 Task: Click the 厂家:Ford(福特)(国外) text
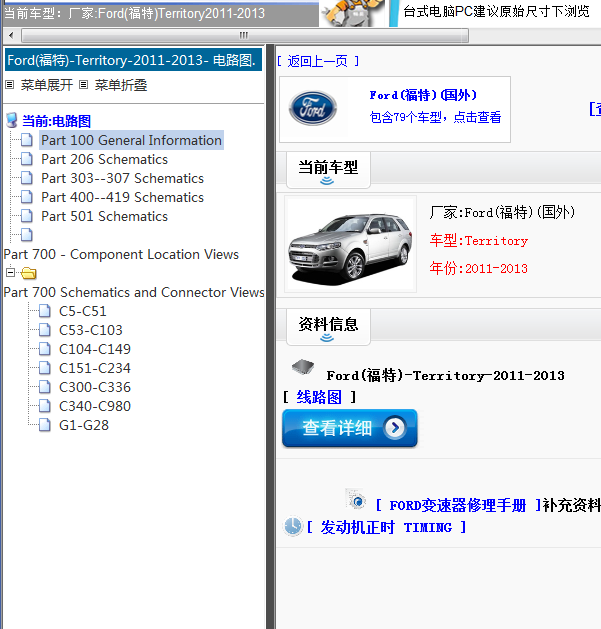click(502, 212)
